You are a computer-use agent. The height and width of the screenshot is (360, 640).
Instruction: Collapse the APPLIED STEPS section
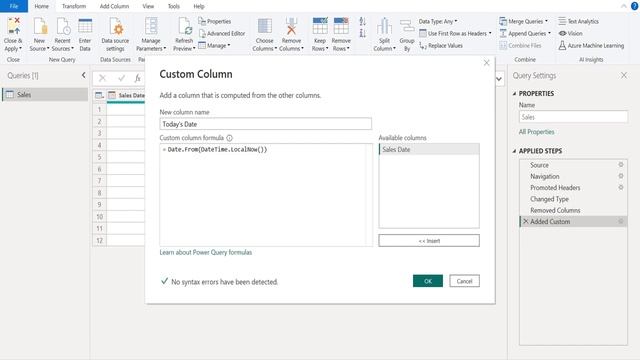tap(514, 151)
